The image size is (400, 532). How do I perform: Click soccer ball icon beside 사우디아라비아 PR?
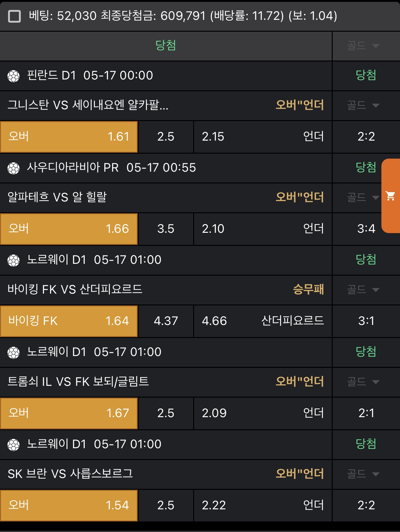(14, 168)
